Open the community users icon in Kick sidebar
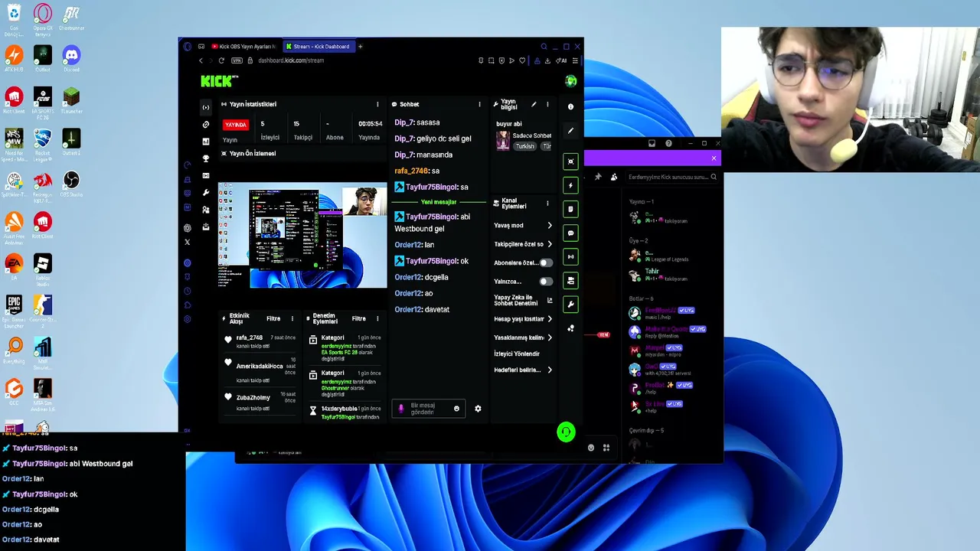 (x=205, y=210)
